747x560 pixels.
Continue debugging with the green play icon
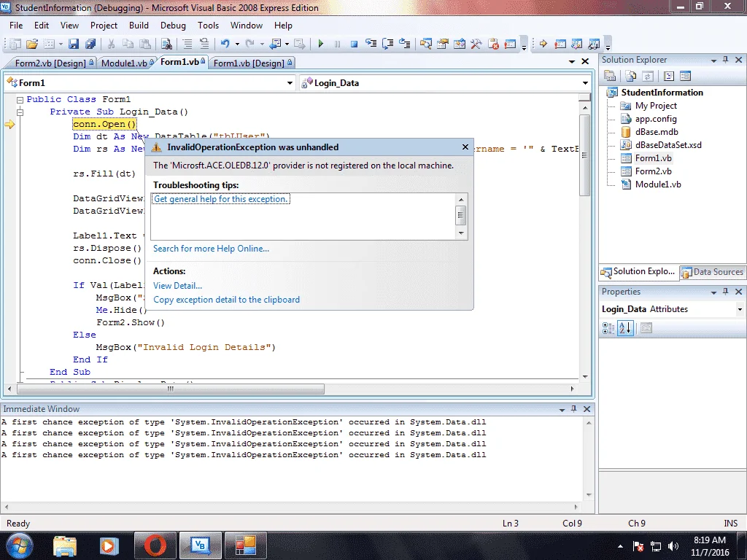pos(321,44)
